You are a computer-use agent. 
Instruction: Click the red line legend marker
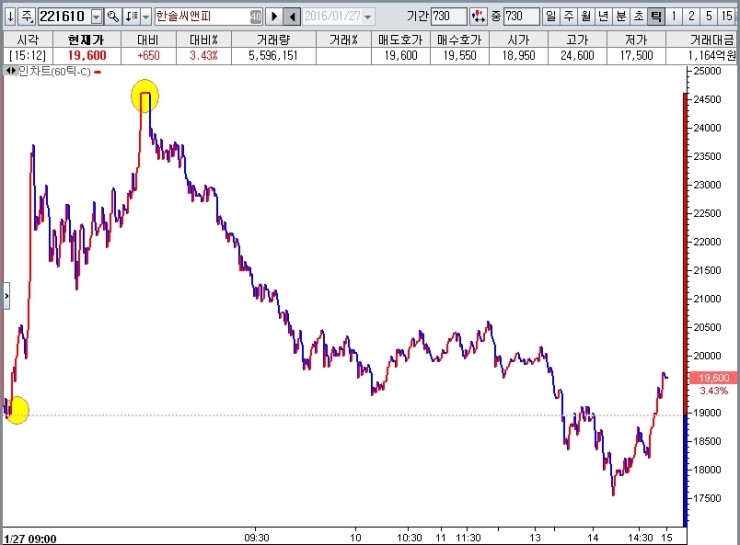[98, 72]
